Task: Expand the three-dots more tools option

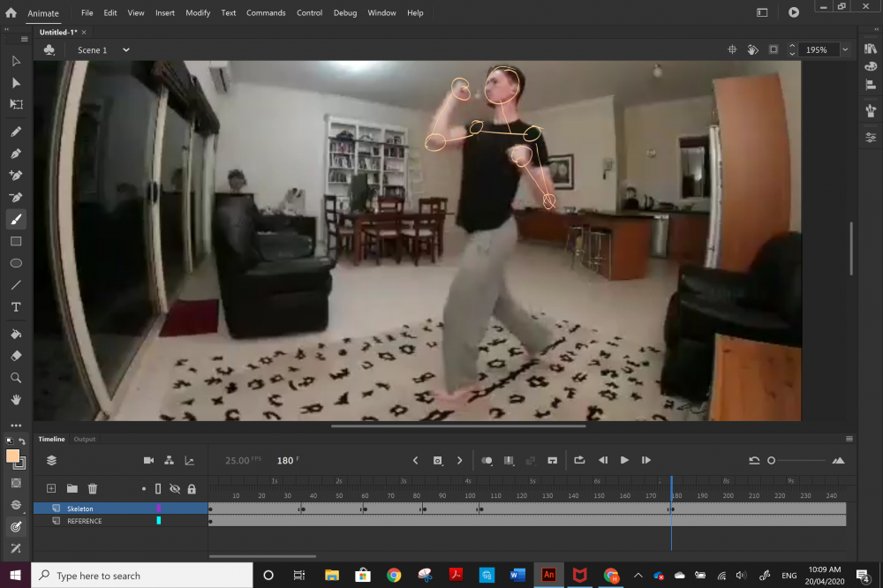Action: point(16,425)
